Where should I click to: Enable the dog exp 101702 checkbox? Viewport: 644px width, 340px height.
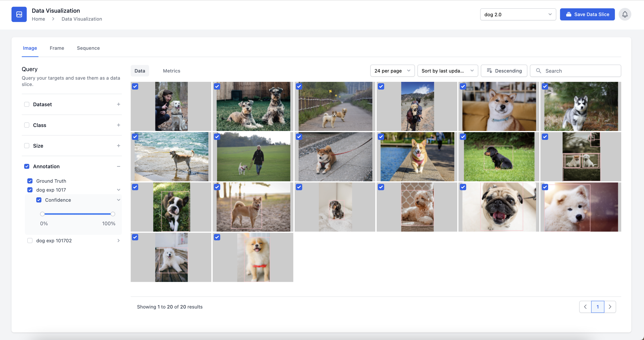click(x=30, y=240)
